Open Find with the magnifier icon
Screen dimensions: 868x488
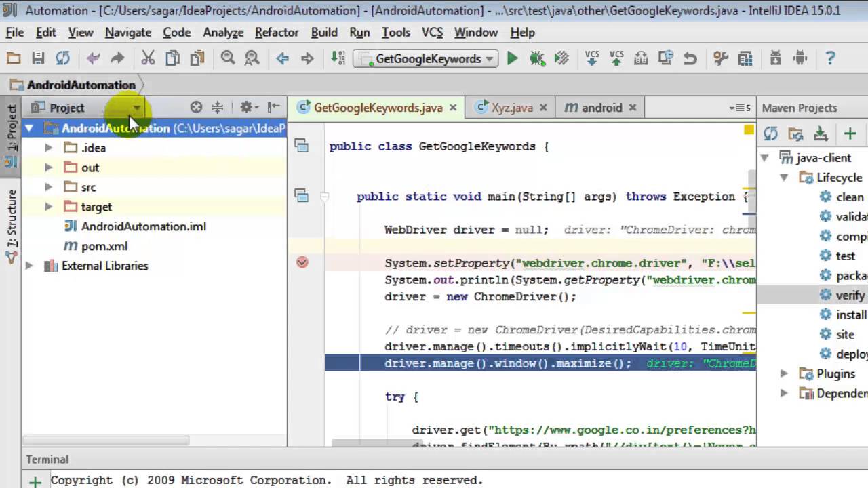228,59
